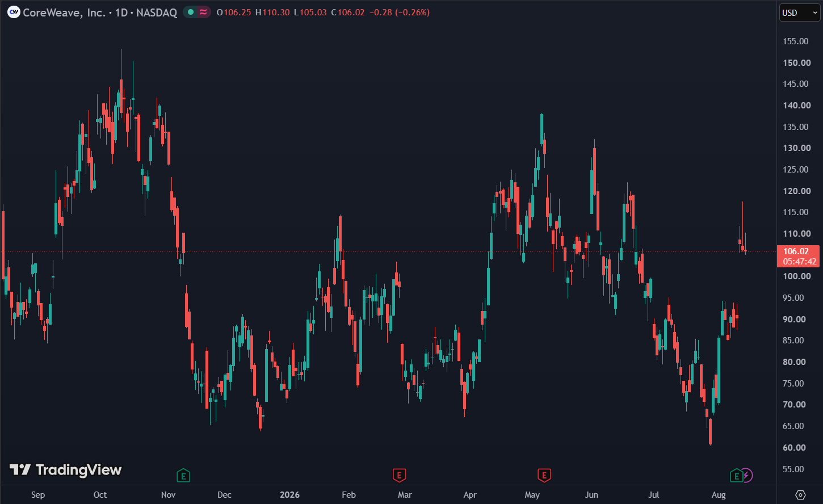The image size is (823, 504).
Task: Click the red earnings marker near Mar
Action: [399, 475]
